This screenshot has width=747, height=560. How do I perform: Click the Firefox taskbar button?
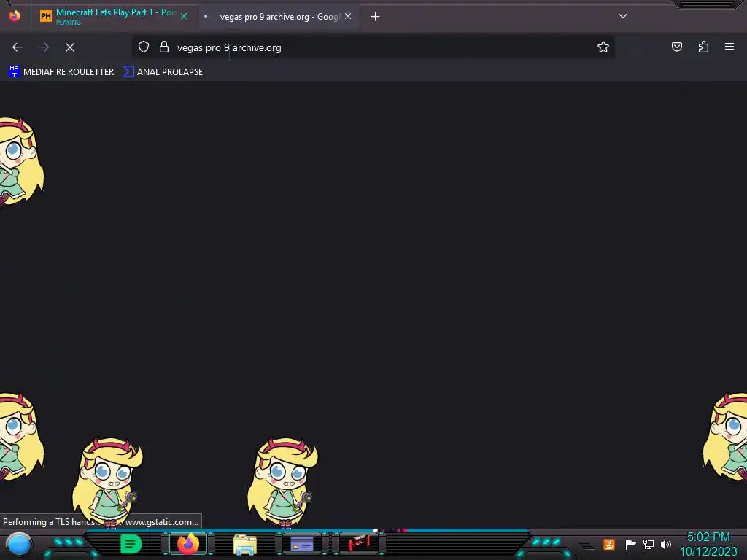[188, 544]
